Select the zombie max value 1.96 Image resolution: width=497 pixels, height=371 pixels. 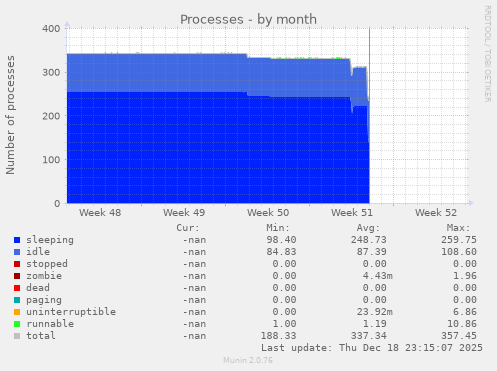tap(465, 276)
